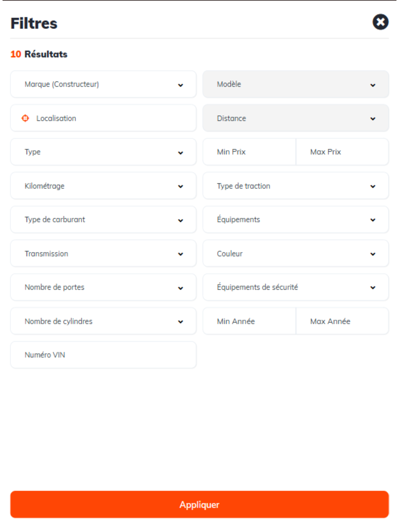Screen dimensions: 399x532
Task: Click the Filtres heading
Action: (34, 23)
